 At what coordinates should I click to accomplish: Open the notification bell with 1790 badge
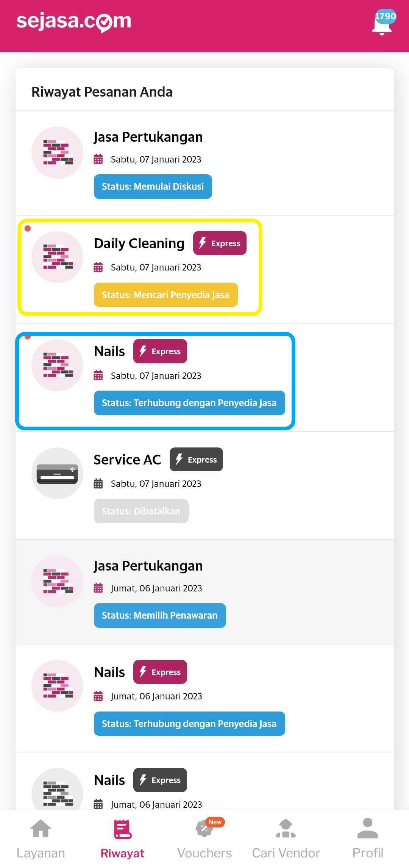382,24
